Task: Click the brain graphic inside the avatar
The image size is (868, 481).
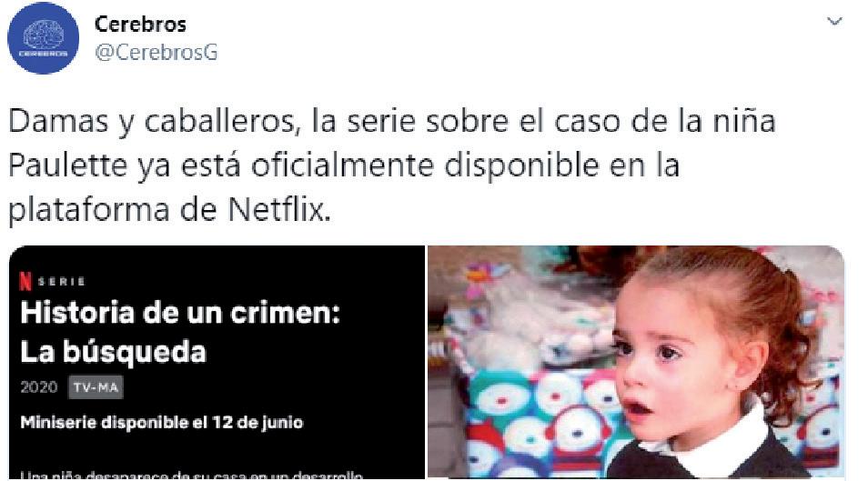Action: (43, 35)
